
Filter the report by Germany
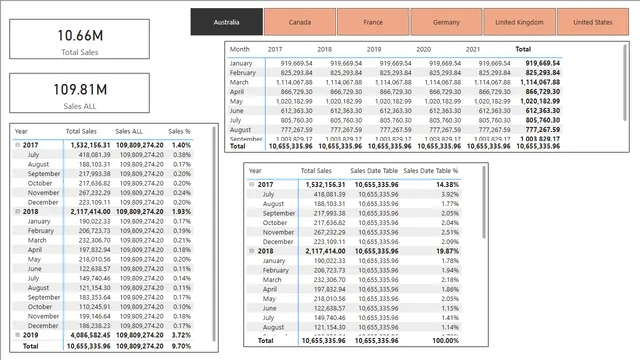[x=446, y=22]
